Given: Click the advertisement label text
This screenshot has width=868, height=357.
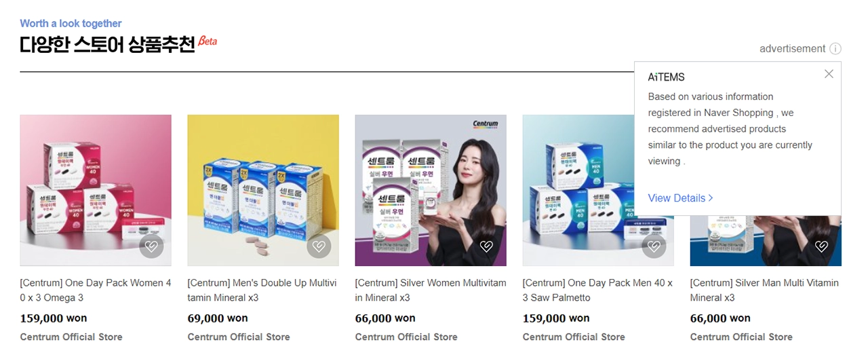Looking at the screenshot, I should (792, 49).
